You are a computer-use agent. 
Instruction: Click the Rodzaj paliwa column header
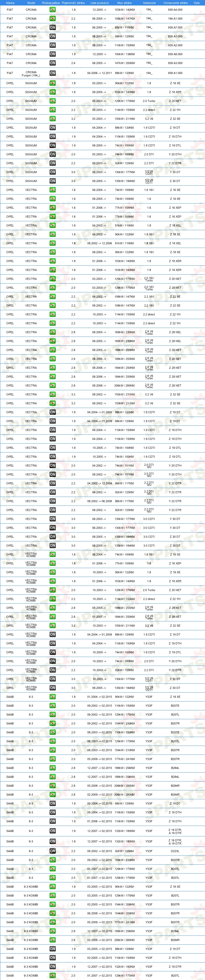click(x=51, y=3)
